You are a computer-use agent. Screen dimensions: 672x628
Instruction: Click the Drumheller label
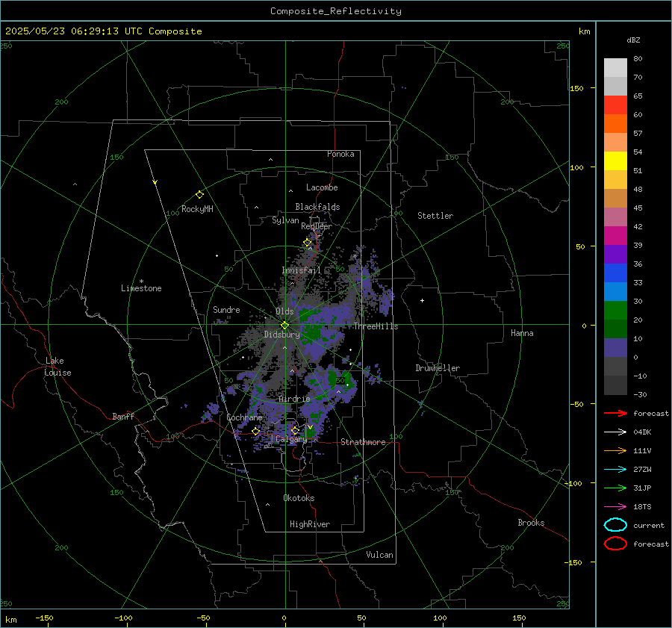pyautogui.click(x=438, y=368)
